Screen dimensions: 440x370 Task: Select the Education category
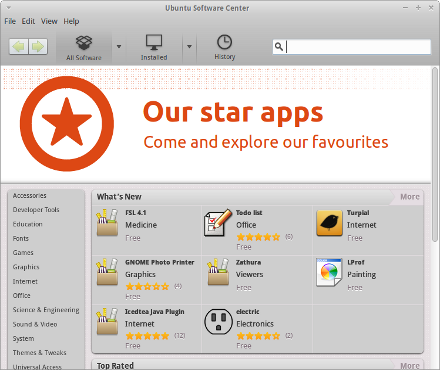click(27, 224)
